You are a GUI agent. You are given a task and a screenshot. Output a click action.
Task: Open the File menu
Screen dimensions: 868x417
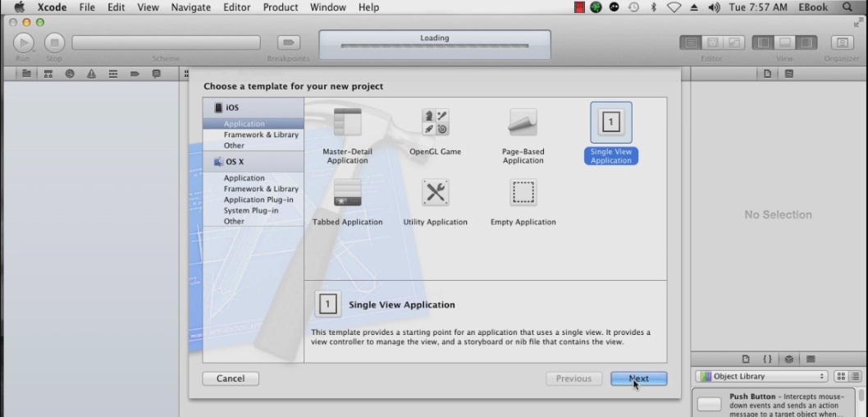[87, 7]
